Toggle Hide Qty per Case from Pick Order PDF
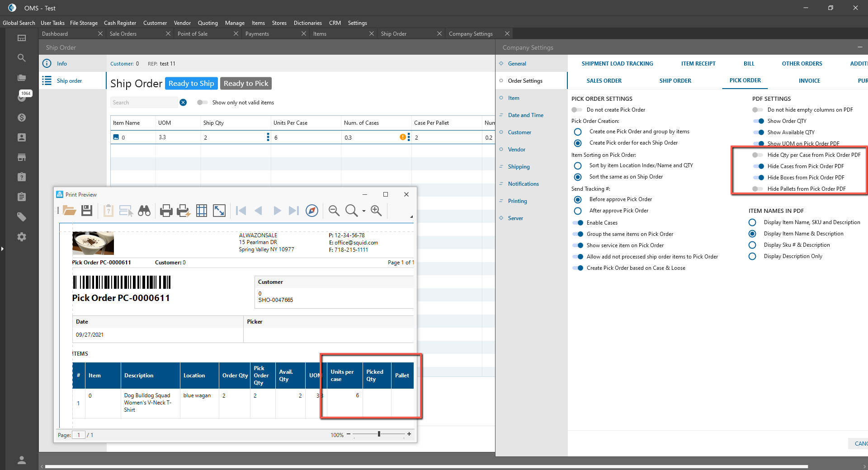This screenshot has height=470, width=868. [x=758, y=155]
